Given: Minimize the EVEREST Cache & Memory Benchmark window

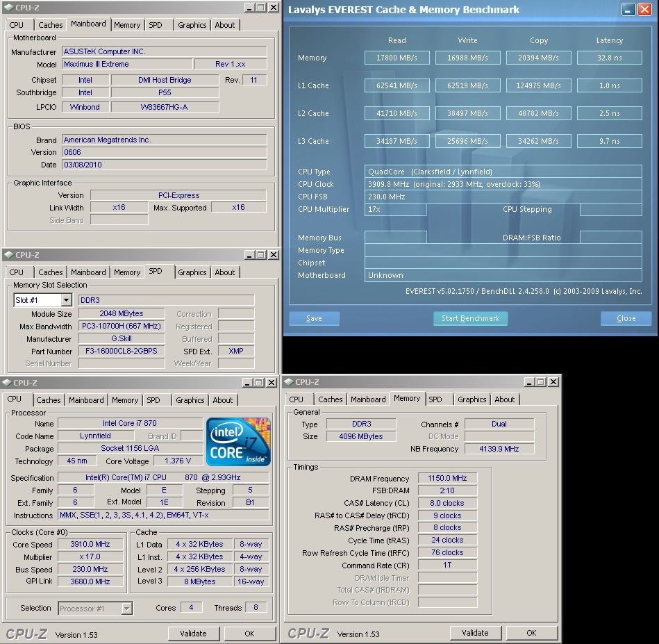Looking at the screenshot, I should (x=628, y=10).
